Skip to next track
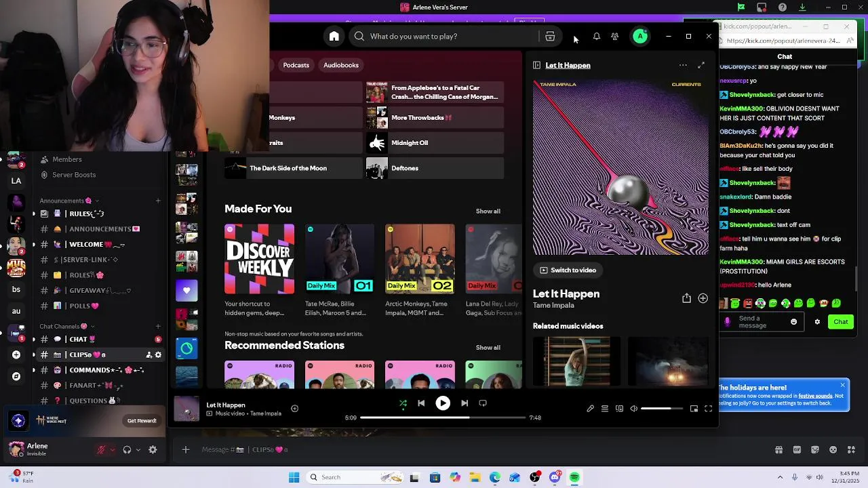This screenshot has height=488, width=868. pyautogui.click(x=465, y=403)
